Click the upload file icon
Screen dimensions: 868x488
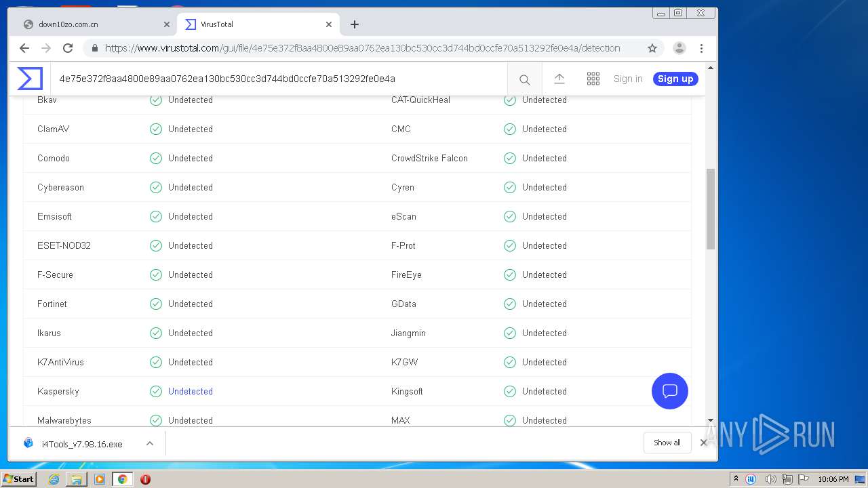(559, 79)
